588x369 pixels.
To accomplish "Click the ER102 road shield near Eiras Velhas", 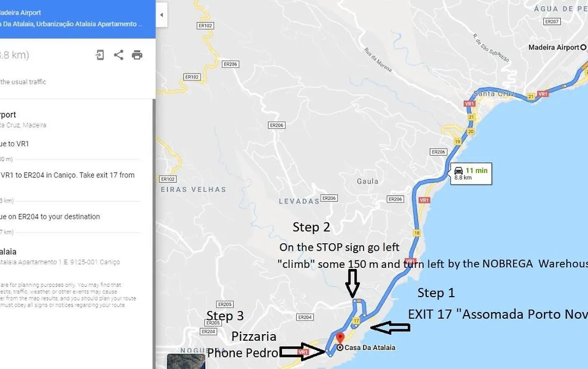I will point(168,179).
